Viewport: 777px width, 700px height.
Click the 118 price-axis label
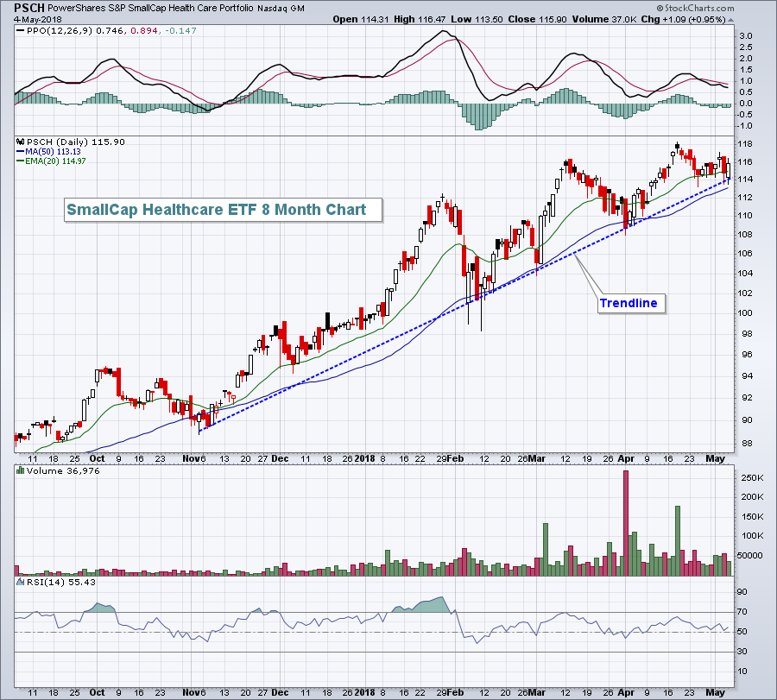(745, 144)
